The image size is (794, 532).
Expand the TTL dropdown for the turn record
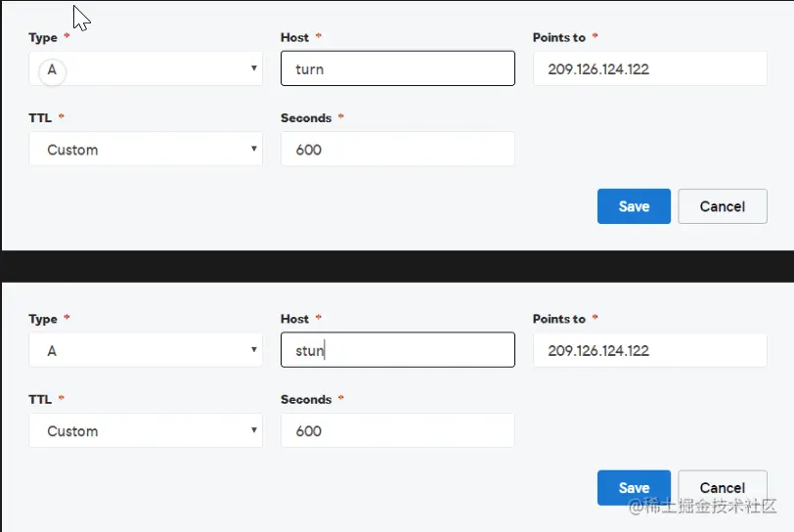coord(146,150)
